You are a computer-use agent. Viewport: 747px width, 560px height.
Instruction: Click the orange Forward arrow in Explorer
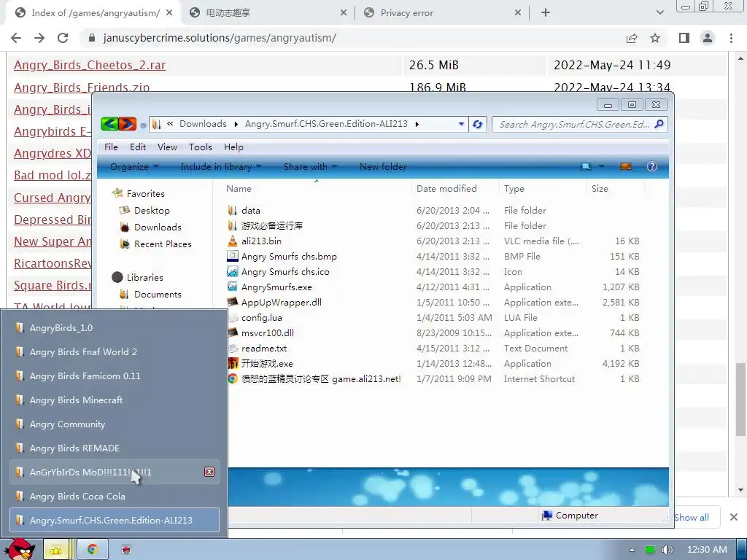point(128,124)
